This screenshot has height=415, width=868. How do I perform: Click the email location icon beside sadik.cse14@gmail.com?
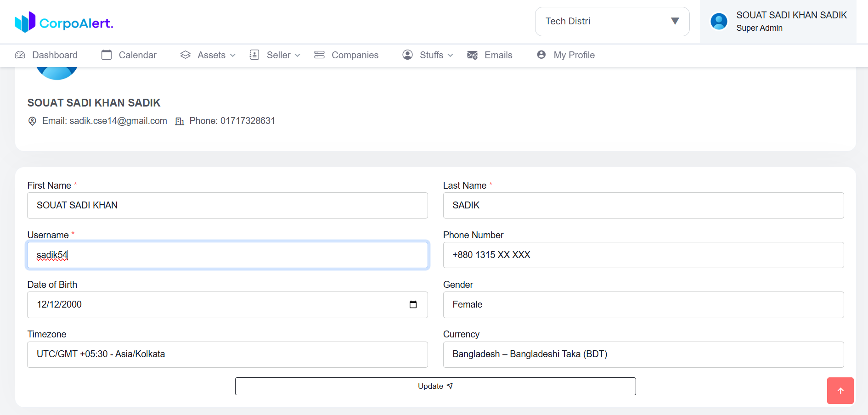pyautogui.click(x=32, y=121)
